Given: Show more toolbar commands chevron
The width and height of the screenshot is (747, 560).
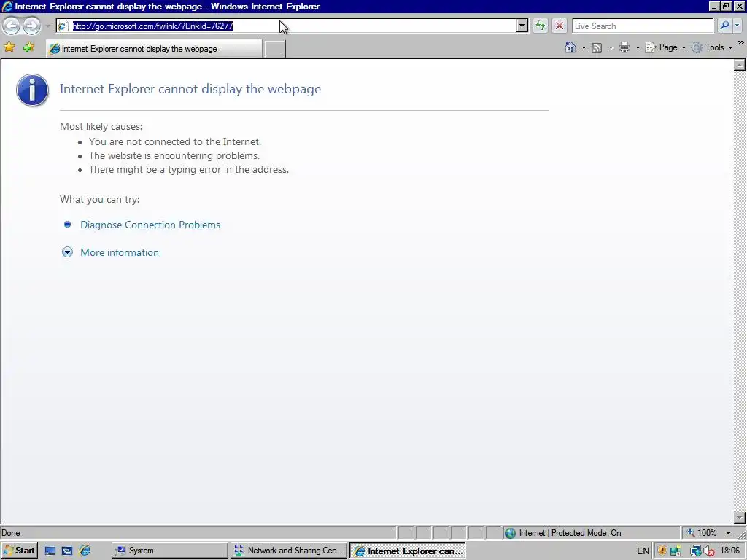Looking at the screenshot, I should coord(741,43).
